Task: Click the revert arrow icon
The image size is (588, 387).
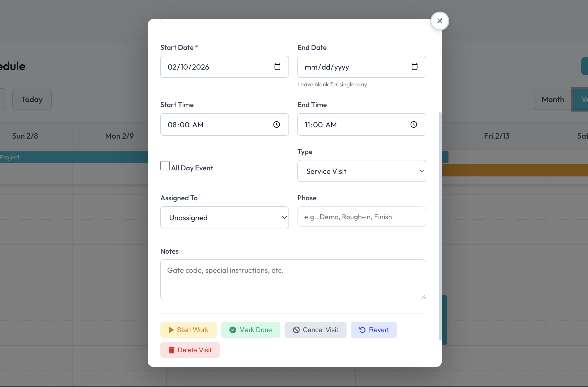Action: [362, 330]
